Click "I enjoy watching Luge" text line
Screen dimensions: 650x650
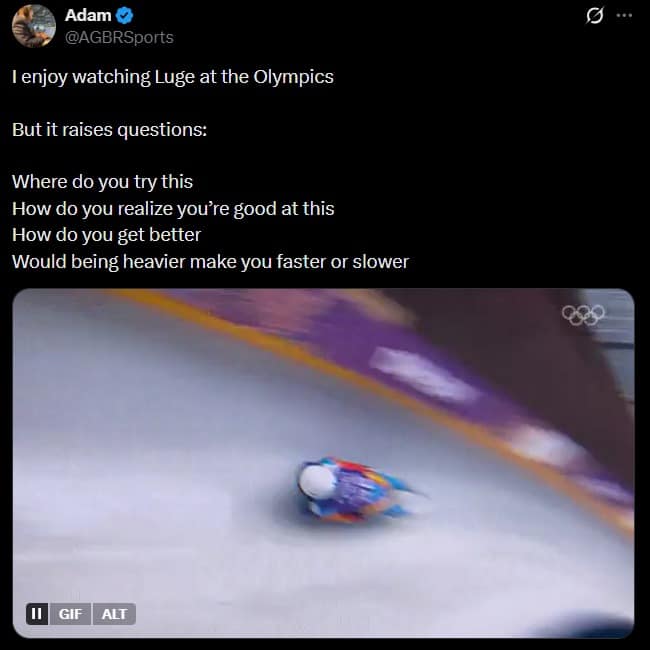172,77
